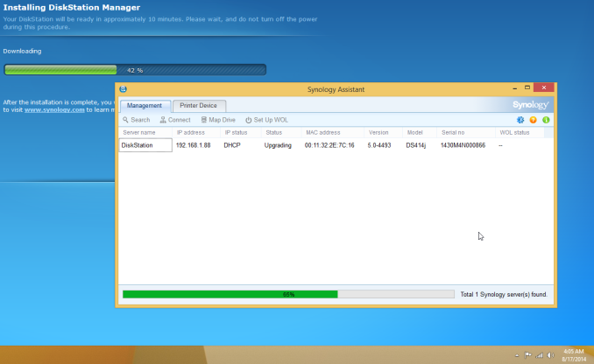This screenshot has width=594, height=364.
Task: Click the Search toolbar button
Action: coord(137,120)
